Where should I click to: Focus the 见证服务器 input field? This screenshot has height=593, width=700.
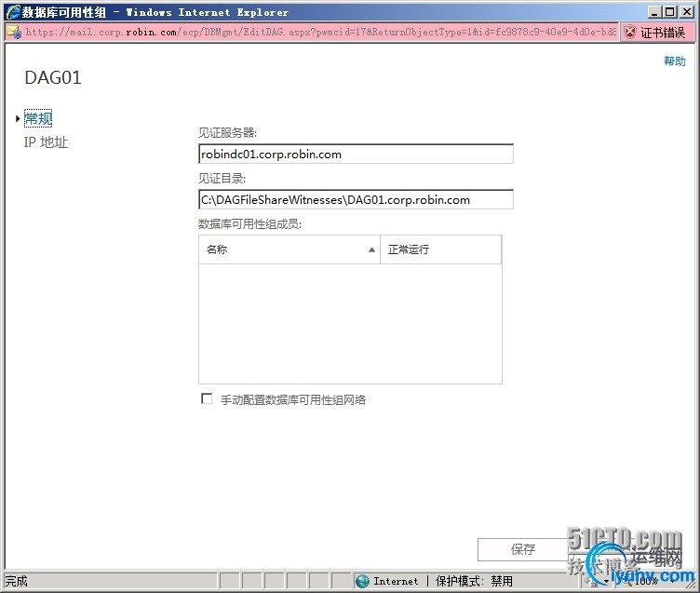[356, 154]
